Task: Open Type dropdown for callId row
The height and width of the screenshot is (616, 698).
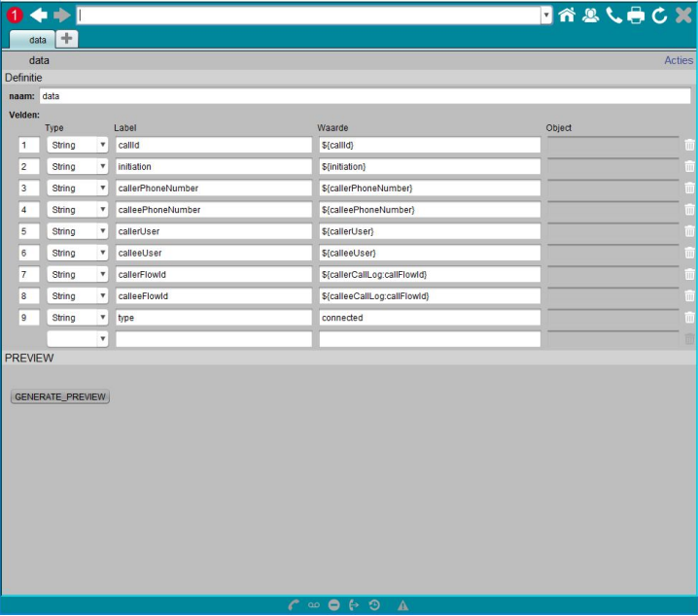Action: coord(78,145)
